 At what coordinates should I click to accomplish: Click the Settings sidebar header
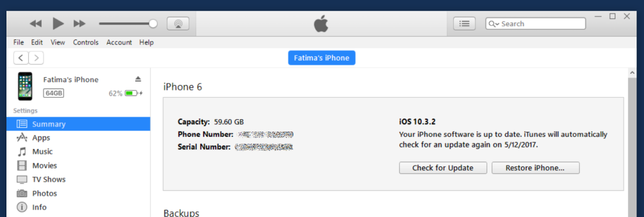(25, 111)
